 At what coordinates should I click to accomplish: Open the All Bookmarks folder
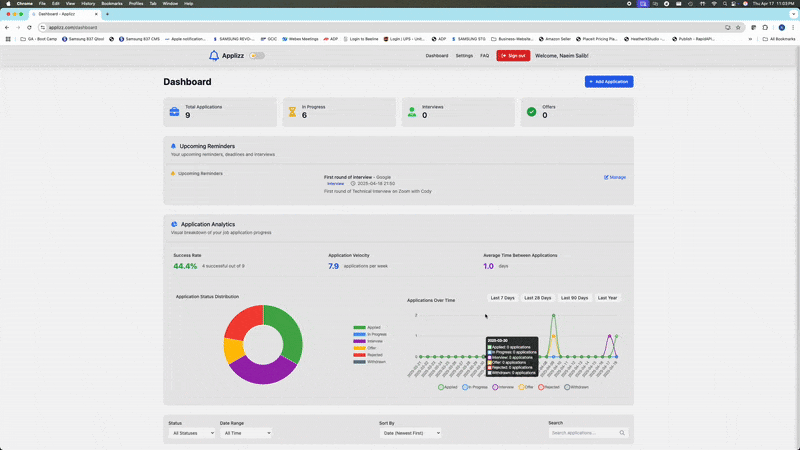779,39
